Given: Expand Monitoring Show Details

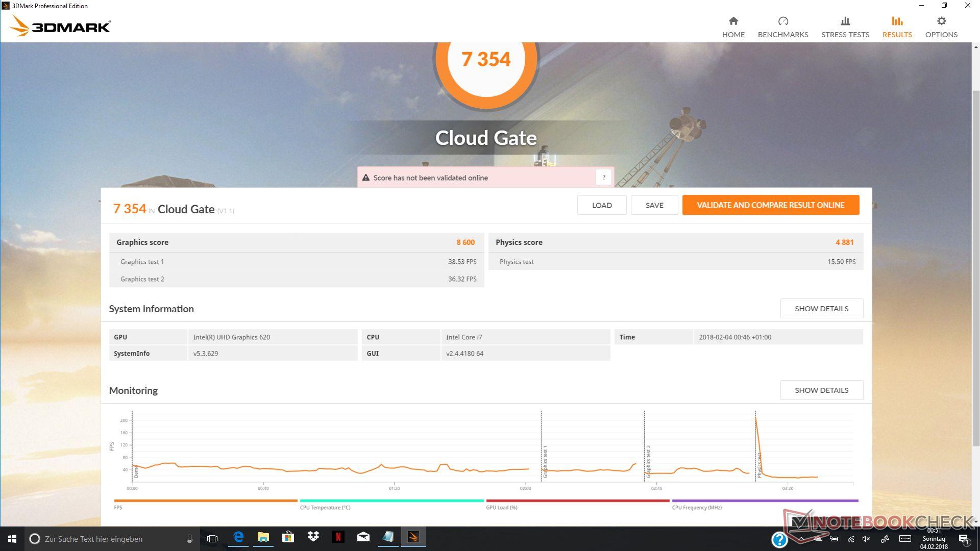Looking at the screenshot, I should coord(821,390).
